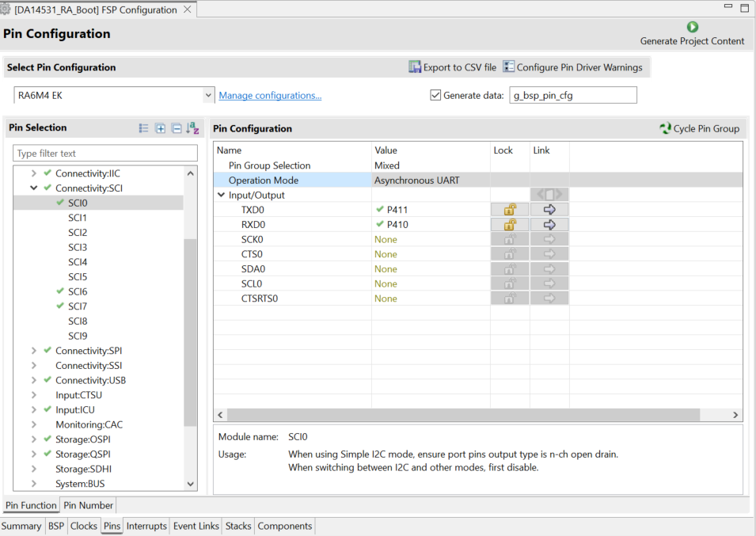This screenshot has width=756, height=536.
Task: Click the None value in the SCK0 row
Action: tap(386, 240)
